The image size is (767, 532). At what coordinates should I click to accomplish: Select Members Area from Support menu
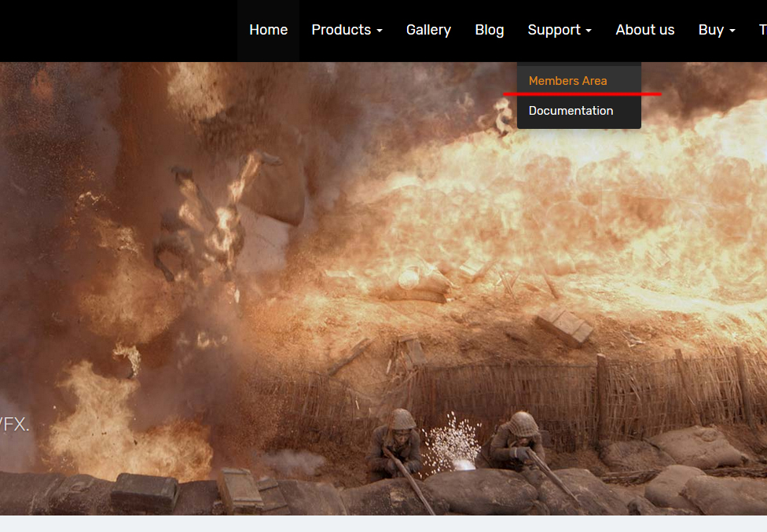click(578, 81)
